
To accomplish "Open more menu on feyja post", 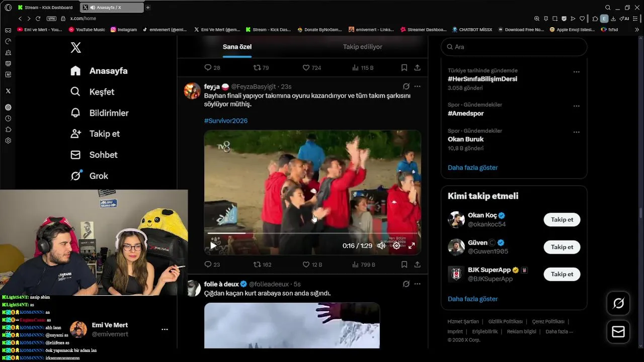I will [x=417, y=86].
